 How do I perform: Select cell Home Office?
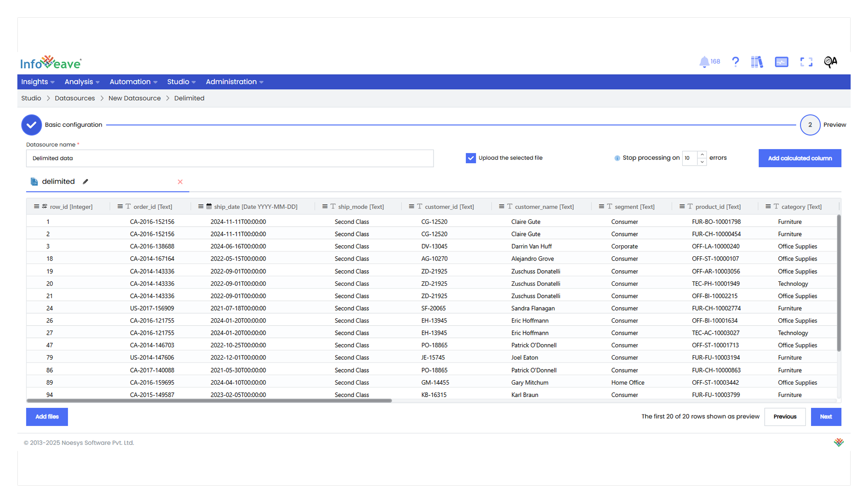pos(628,382)
